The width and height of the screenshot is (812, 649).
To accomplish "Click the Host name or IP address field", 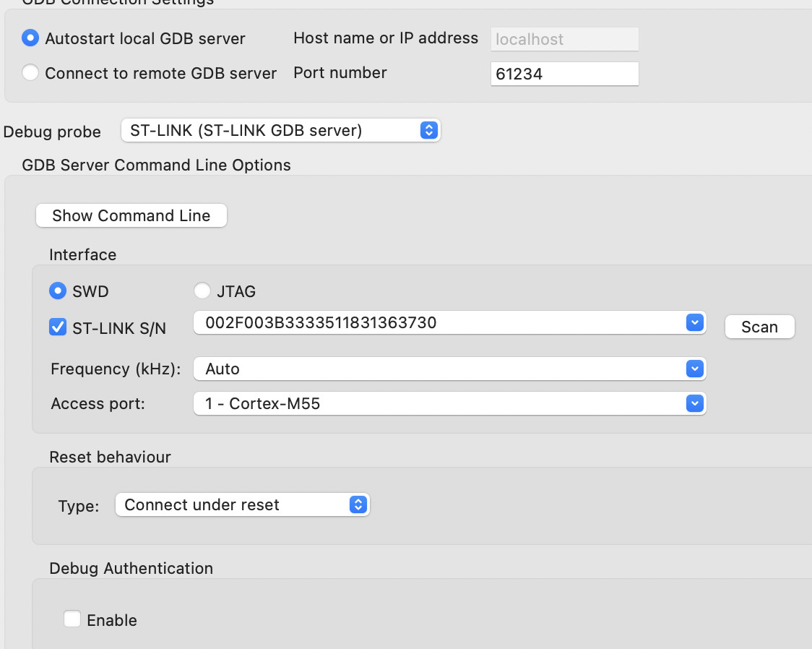I will 563,39.
